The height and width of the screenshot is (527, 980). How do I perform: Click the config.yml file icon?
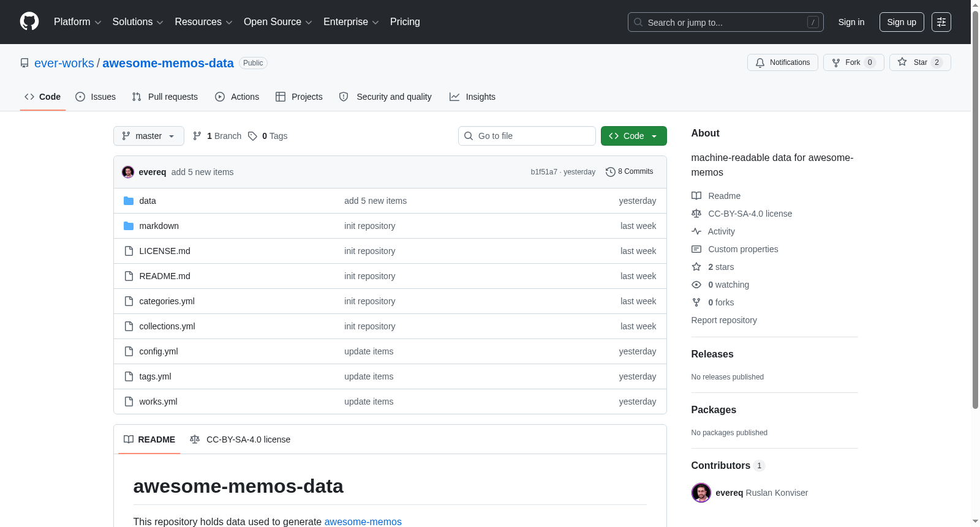(129, 351)
